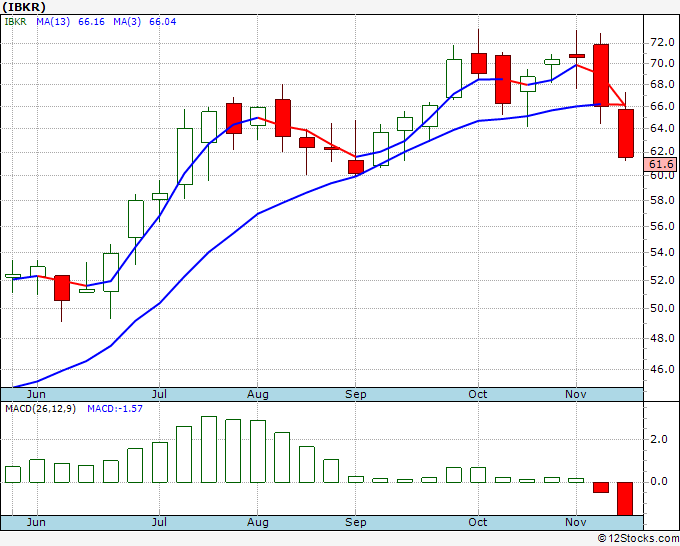Screen dimensions: 680x546
Task: Select the MACD:-1.57 value label
Action: pos(115,409)
